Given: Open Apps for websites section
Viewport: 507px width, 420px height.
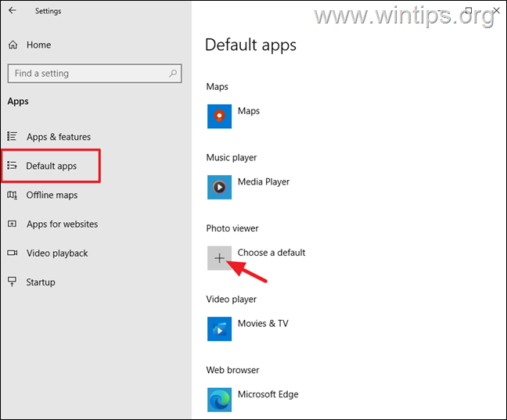Looking at the screenshot, I should (x=62, y=224).
